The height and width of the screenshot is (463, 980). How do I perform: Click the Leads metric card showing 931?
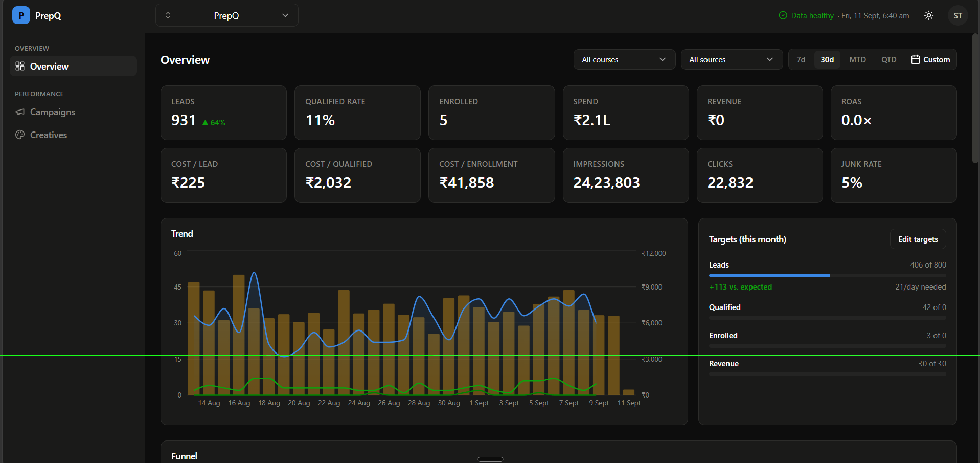(x=223, y=113)
